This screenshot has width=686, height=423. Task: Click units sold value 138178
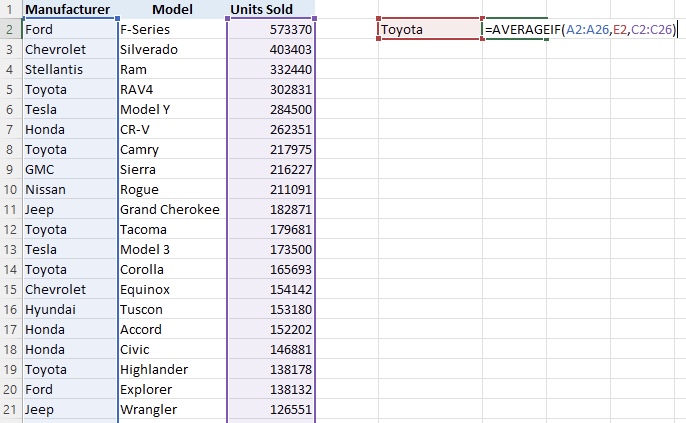271,370
